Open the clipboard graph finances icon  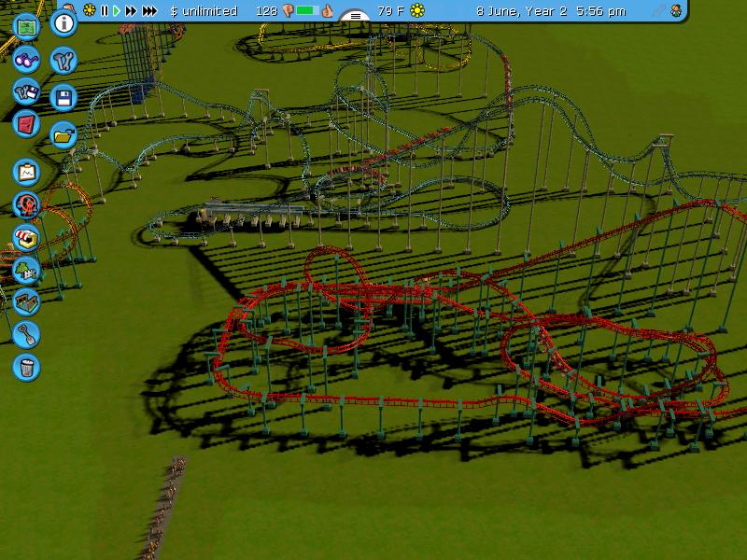click(x=26, y=172)
